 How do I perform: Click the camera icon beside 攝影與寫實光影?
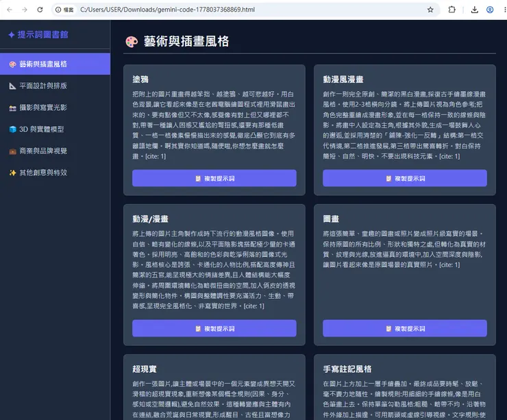(12, 108)
